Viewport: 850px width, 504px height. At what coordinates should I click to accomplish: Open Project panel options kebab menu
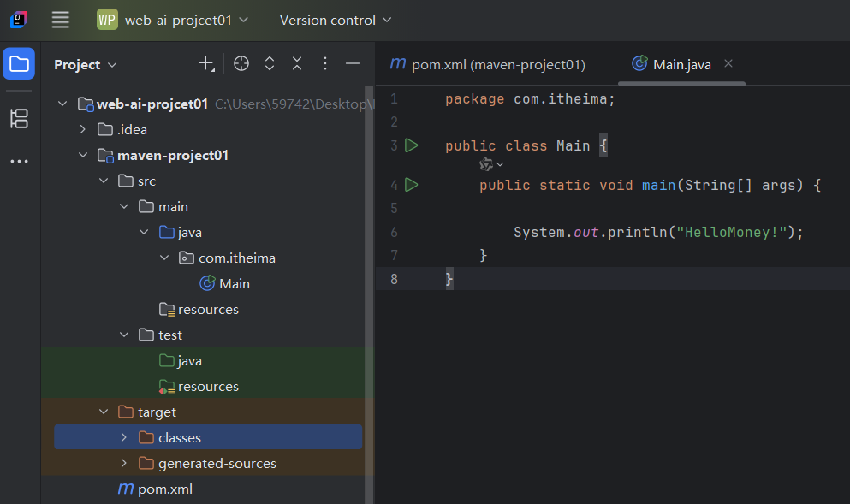325,64
